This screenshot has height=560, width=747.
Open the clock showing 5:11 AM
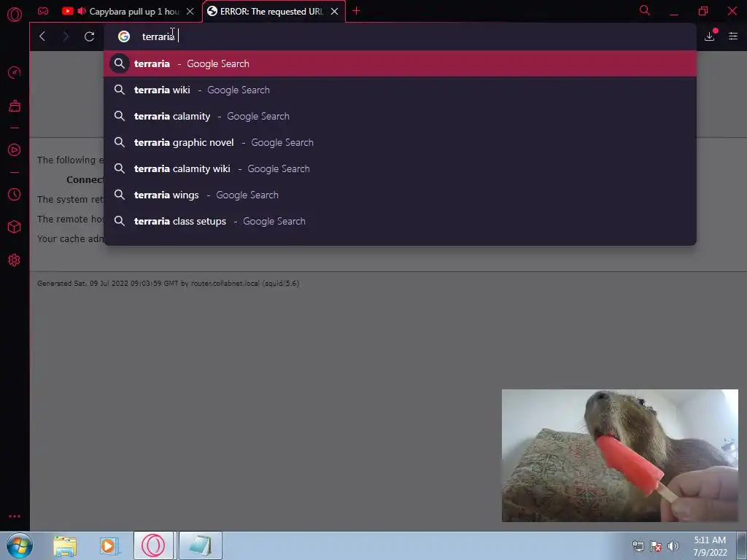coord(710,546)
